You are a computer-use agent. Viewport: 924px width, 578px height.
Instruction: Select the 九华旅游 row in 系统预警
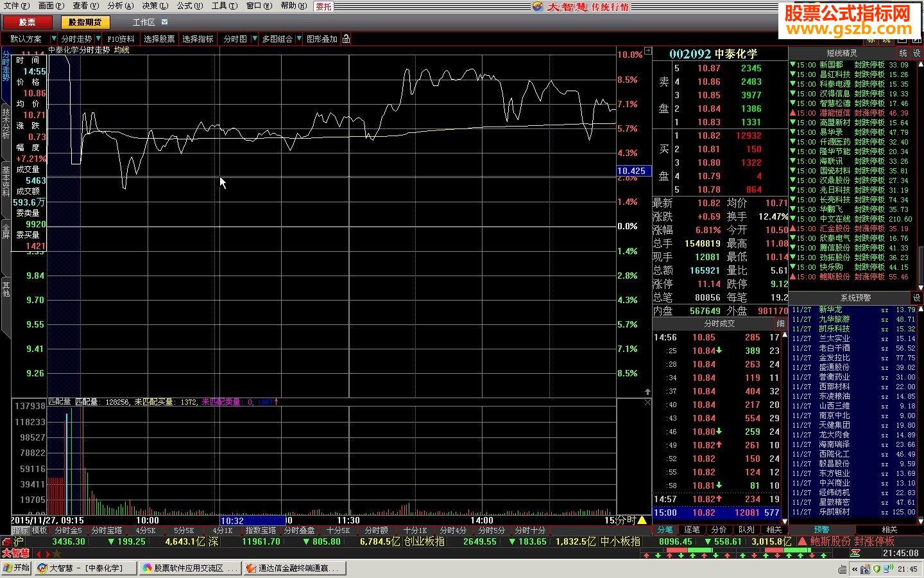853,319
